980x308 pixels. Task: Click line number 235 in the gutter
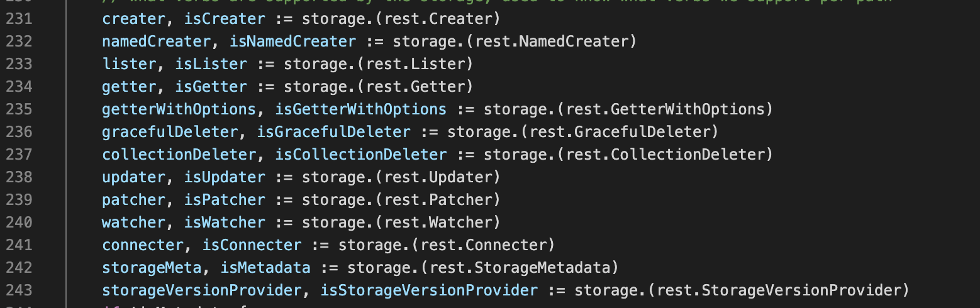(x=19, y=109)
